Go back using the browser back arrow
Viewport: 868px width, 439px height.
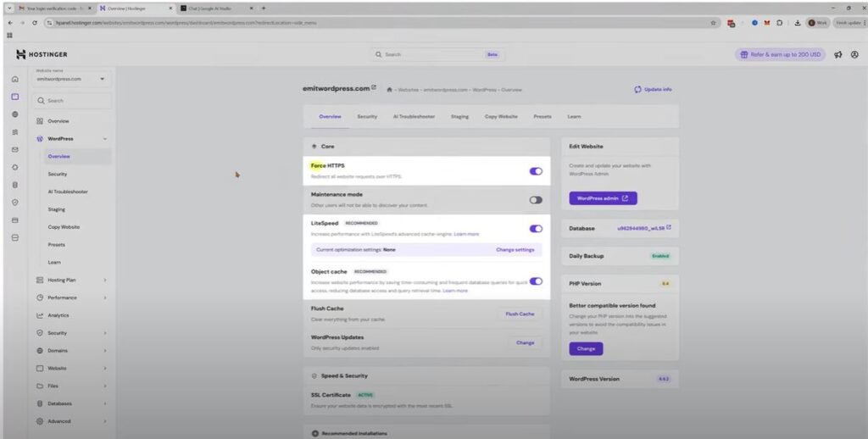[10, 23]
